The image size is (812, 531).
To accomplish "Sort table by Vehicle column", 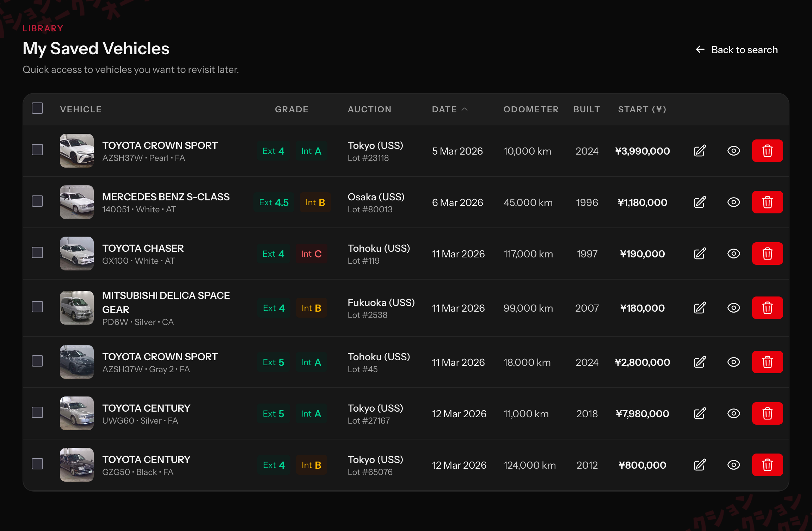I will (81, 110).
